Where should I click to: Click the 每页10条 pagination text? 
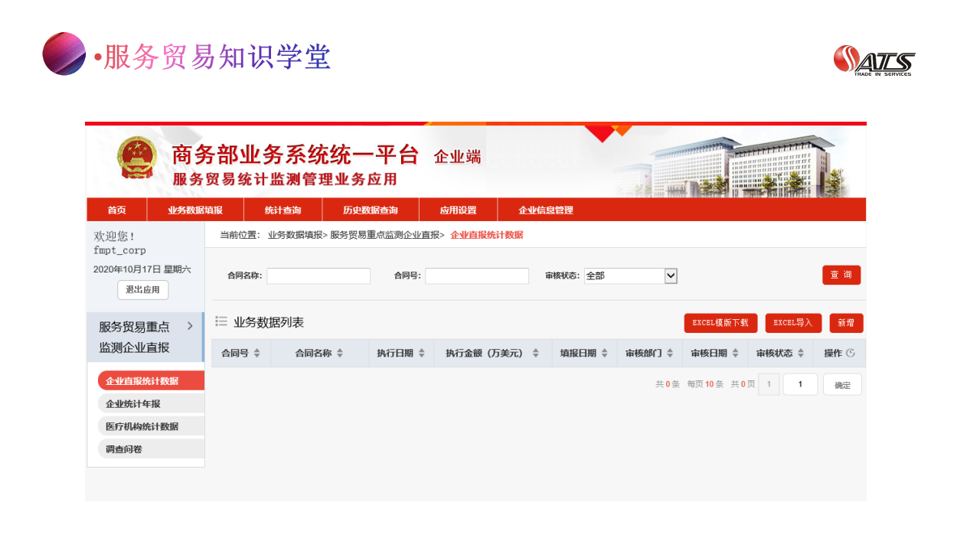click(705, 384)
